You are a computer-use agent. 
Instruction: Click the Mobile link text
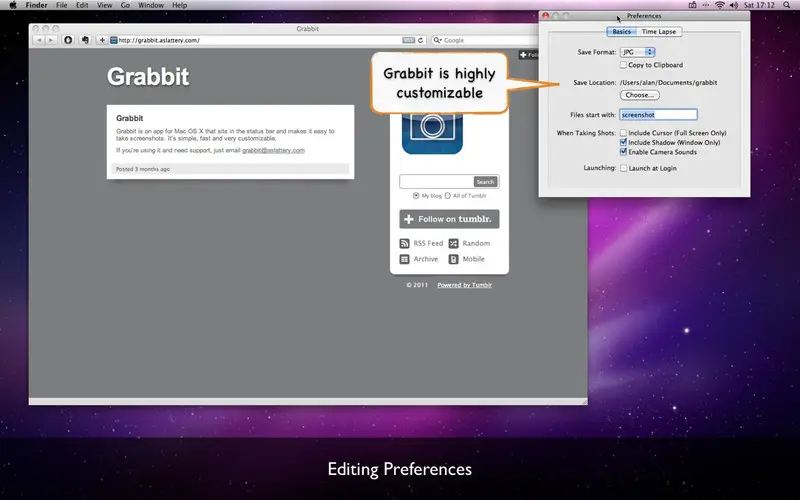pyautogui.click(x=473, y=259)
